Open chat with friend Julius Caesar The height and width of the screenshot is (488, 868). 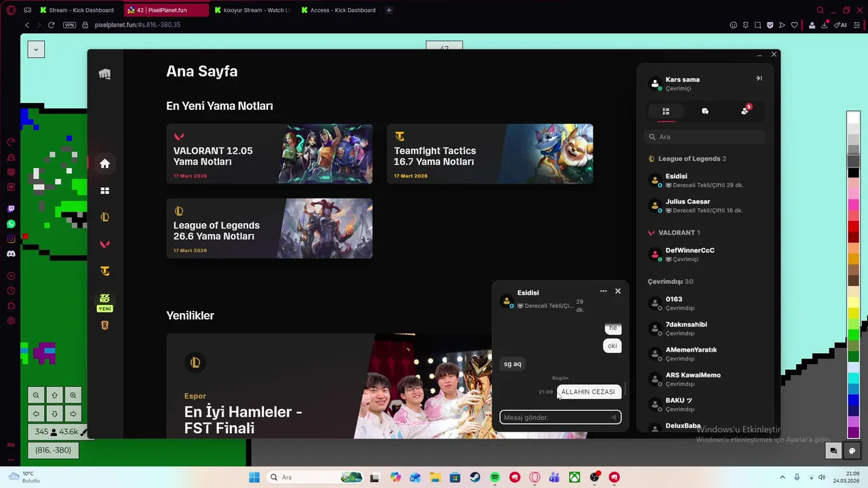[705, 205]
